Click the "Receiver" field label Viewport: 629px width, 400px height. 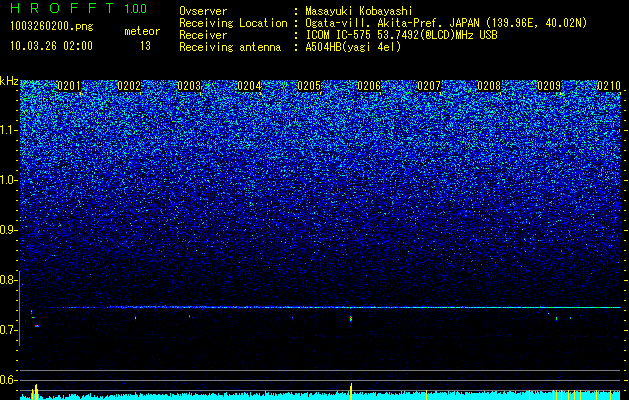(x=203, y=35)
